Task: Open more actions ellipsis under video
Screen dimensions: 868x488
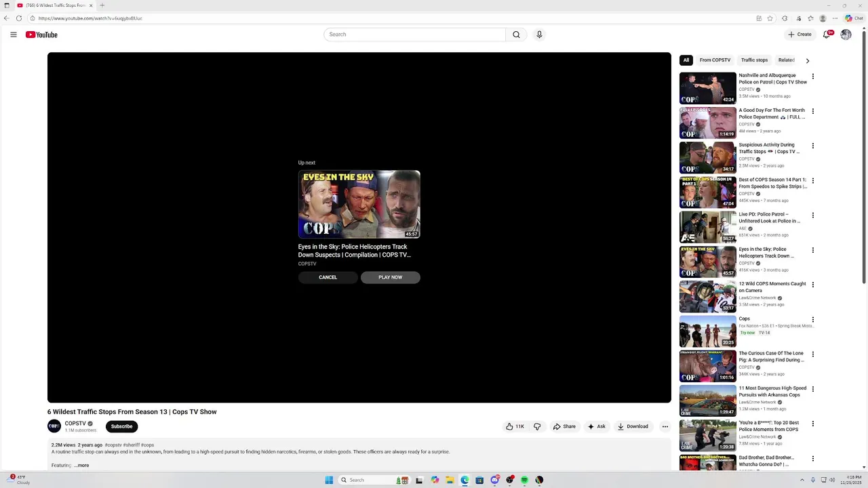Action: [665, 426]
